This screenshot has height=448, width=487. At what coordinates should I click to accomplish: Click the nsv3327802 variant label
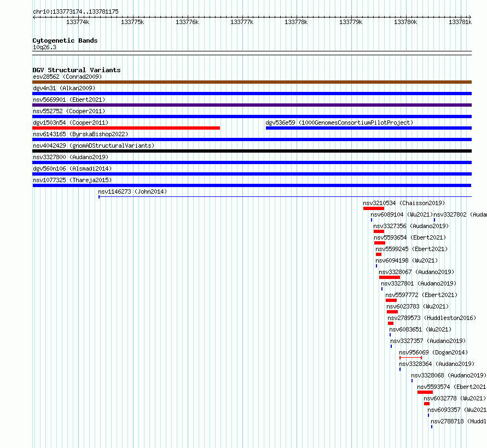[460, 214]
